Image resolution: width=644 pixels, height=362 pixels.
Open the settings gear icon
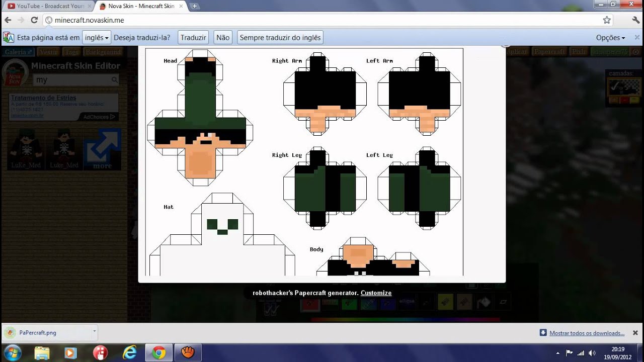point(636,52)
